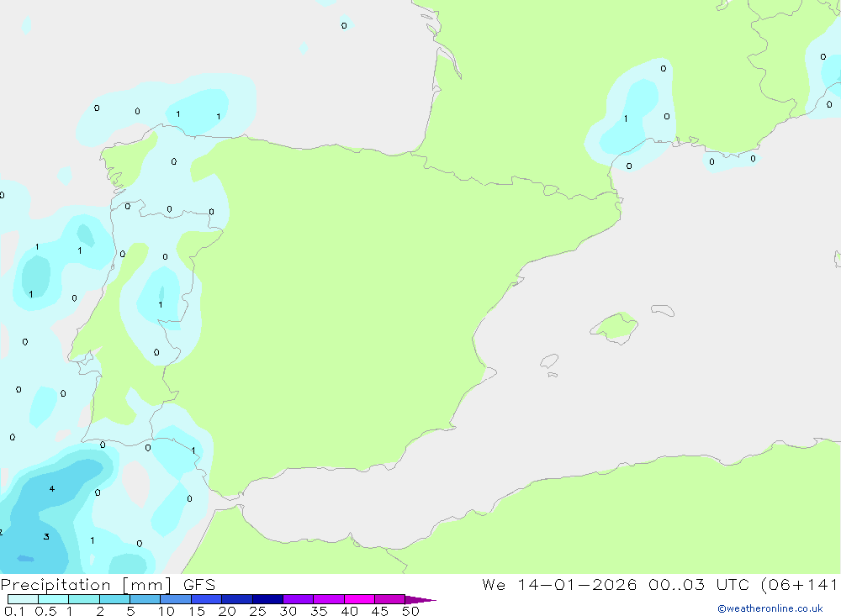
Task: Pick the medium blue legend swatch after 10
Action: click(176, 599)
